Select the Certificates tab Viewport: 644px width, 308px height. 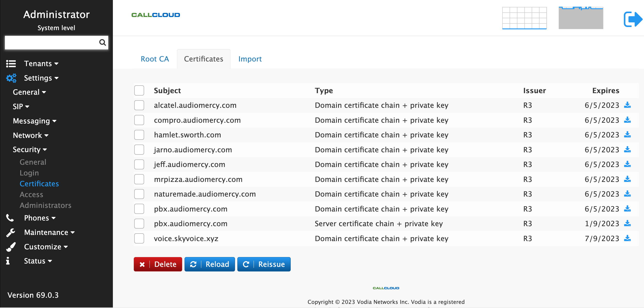point(204,59)
